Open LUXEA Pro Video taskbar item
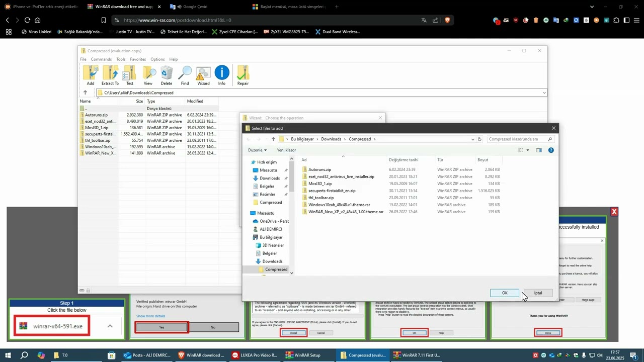 (255, 355)
